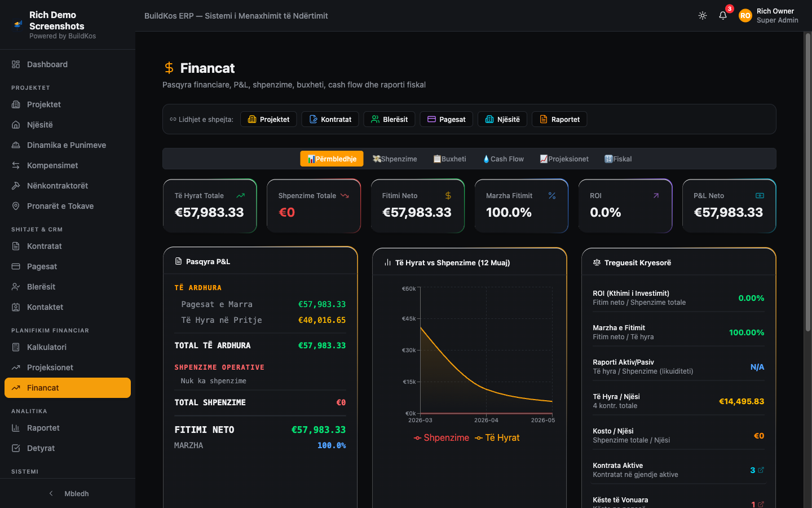
Task: Toggle the light/dark theme sun icon
Action: [x=703, y=16]
